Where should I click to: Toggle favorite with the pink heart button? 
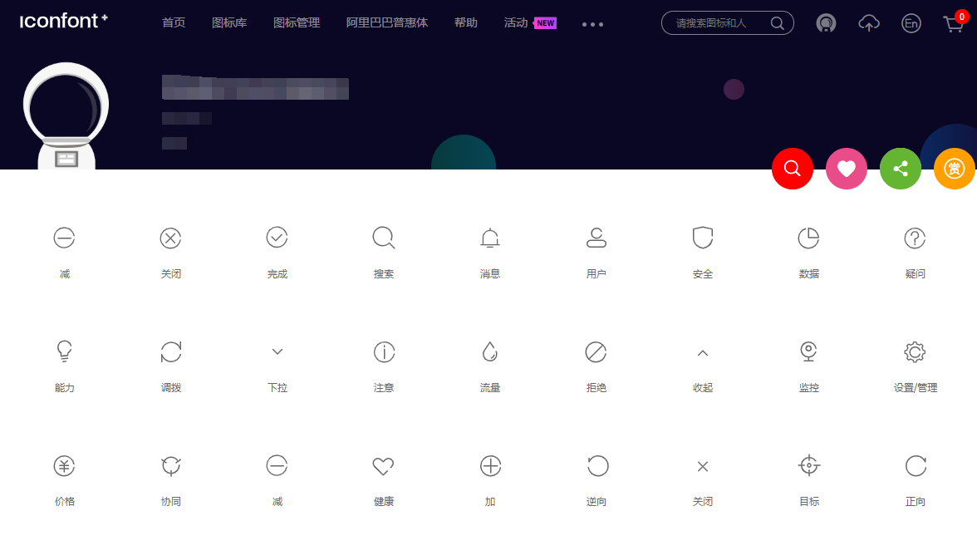(x=847, y=168)
